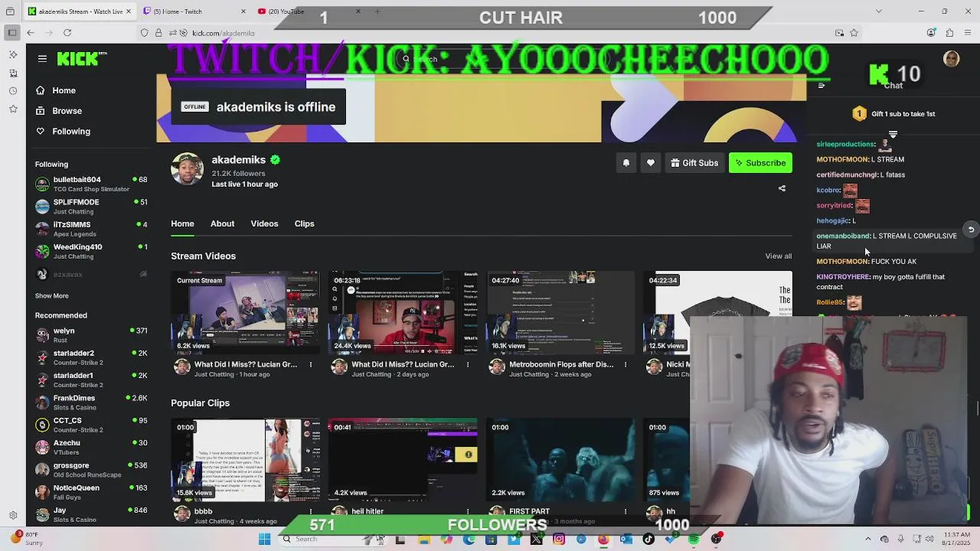Open the browser sidebar toggle icon
980x551 pixels.
(11, 33)
